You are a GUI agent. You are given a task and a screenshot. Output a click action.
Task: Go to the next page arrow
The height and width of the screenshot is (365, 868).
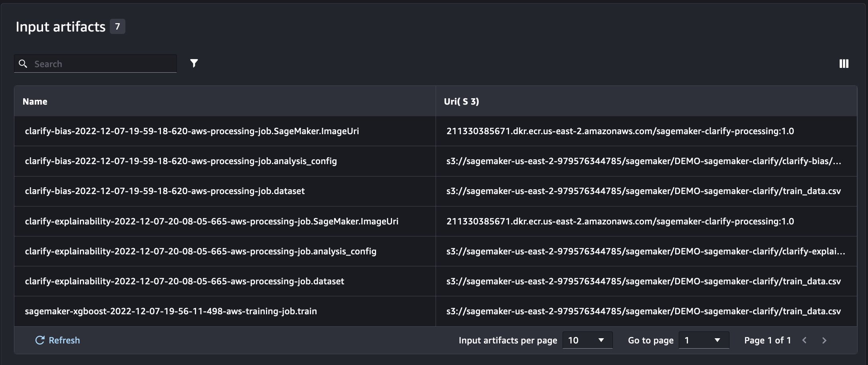click(x=824, y=341)
